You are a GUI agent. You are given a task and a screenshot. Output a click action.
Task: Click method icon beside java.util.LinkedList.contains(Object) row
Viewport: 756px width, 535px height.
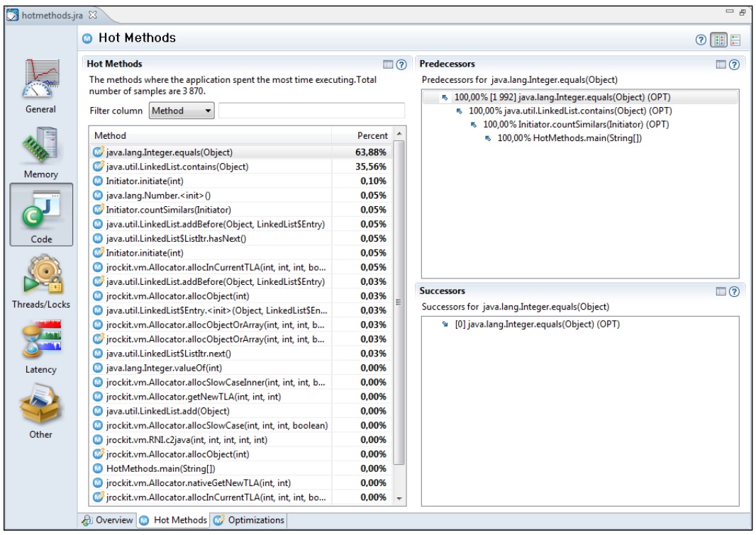pos(99,167)
